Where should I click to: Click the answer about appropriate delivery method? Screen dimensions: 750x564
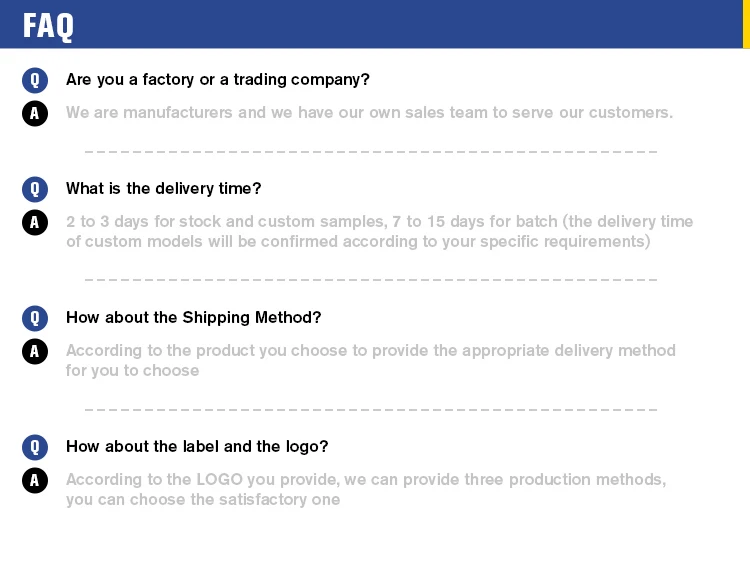click(370, 361)
